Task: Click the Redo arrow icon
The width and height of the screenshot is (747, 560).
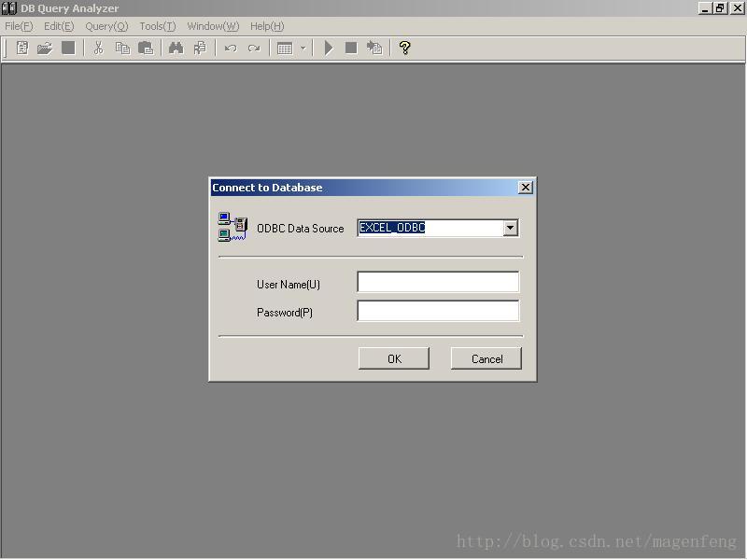Action: (254, 49)
